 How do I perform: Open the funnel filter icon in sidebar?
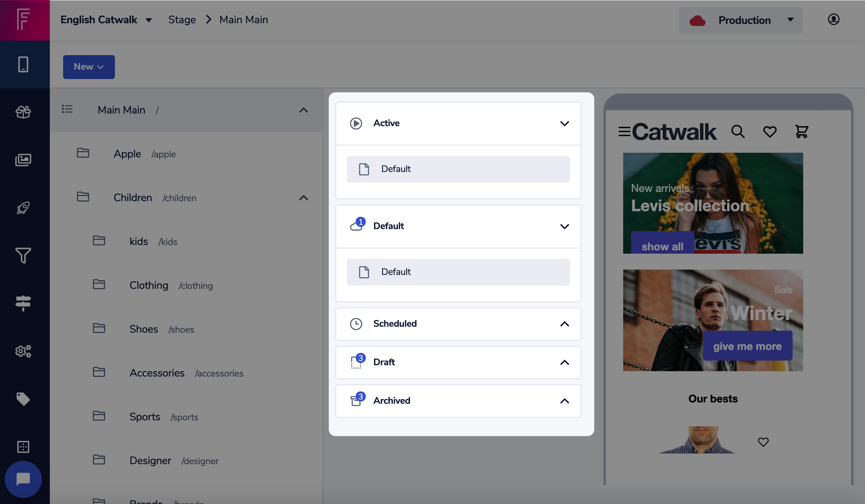point(23,256)
